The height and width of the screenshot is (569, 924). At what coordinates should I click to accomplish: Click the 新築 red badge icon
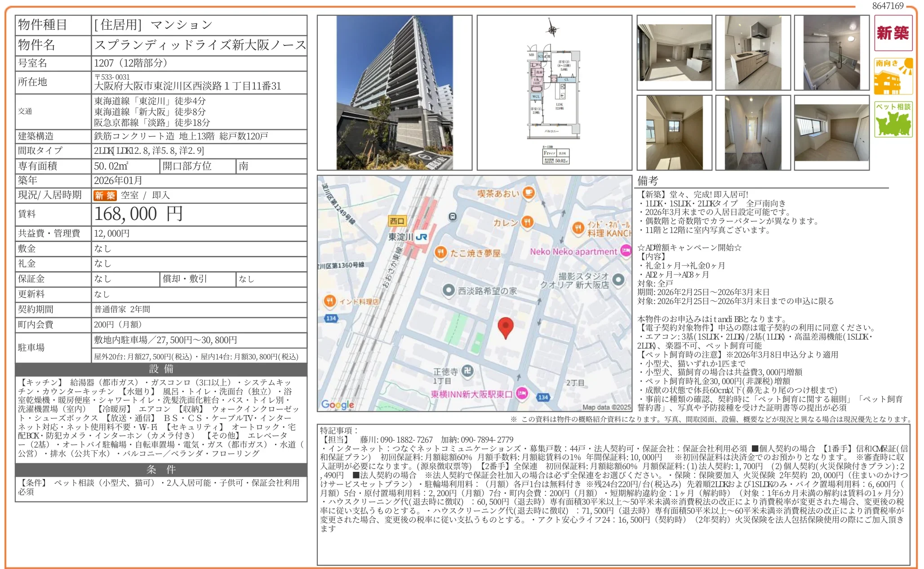893,33
